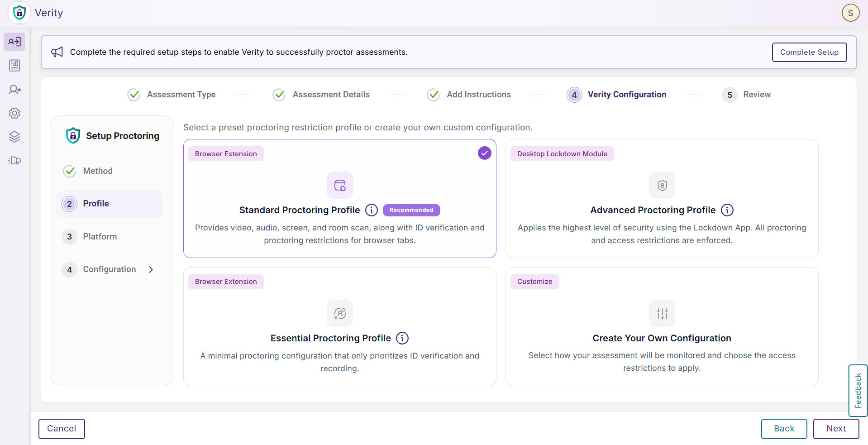
Task: Click the Assessment Type checkmark icon
Action: click(134, 95)
